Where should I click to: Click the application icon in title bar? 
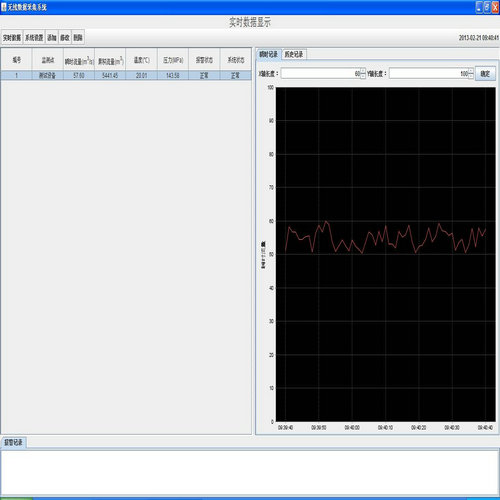click(4, 7)
